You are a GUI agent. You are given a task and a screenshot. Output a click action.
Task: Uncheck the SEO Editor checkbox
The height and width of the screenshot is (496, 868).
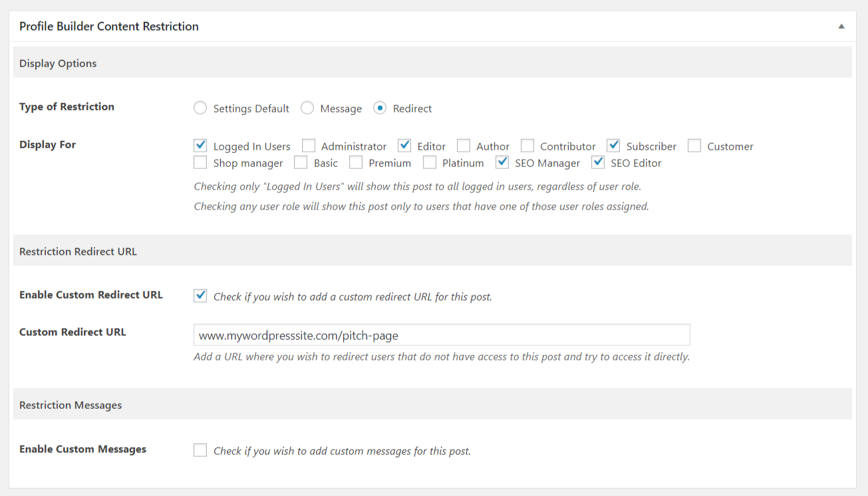tap(598, 162)
